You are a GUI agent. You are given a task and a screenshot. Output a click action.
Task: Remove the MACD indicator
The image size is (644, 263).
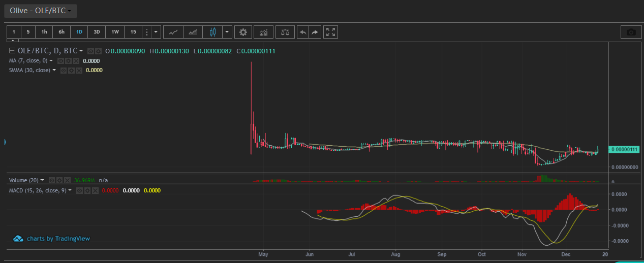click(x=96, y=190)
